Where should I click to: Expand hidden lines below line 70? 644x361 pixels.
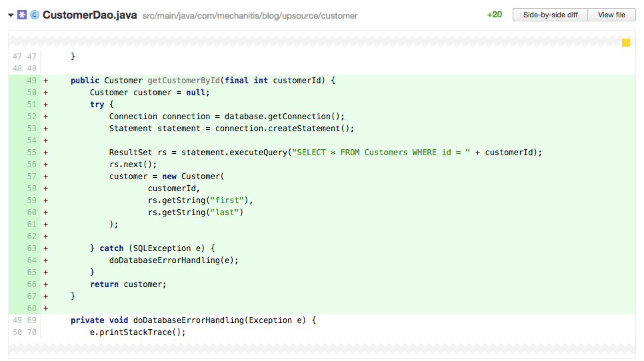click(x=322, y=348)
